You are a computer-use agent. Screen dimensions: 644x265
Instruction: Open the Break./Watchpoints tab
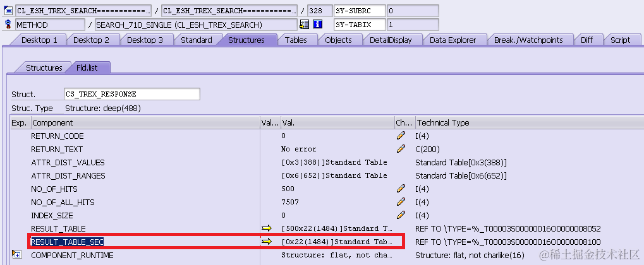click(x=528, y=40)
